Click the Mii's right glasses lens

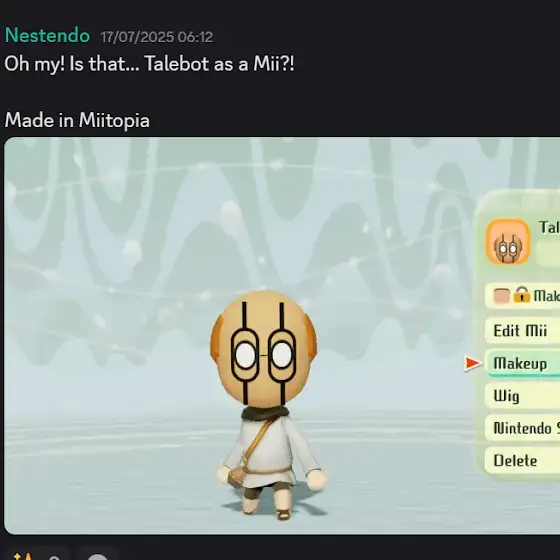[x=282, y=355]
